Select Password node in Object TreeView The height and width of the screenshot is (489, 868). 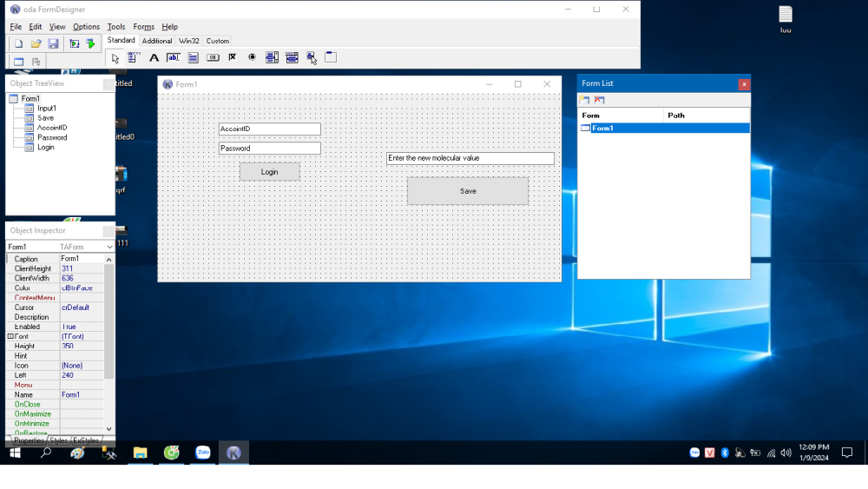point(52,138)
